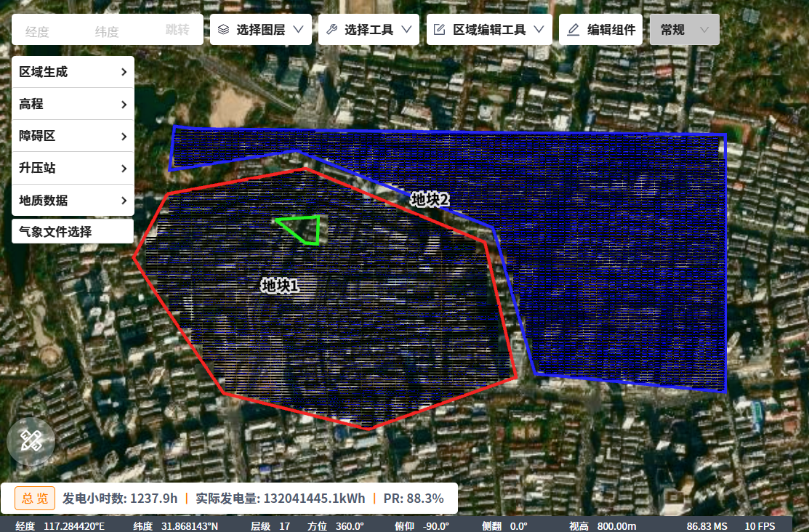Screen dimensions: 809x532
Task: Expand the 选择工具 dropdown arrow
Action: point(406,30)
